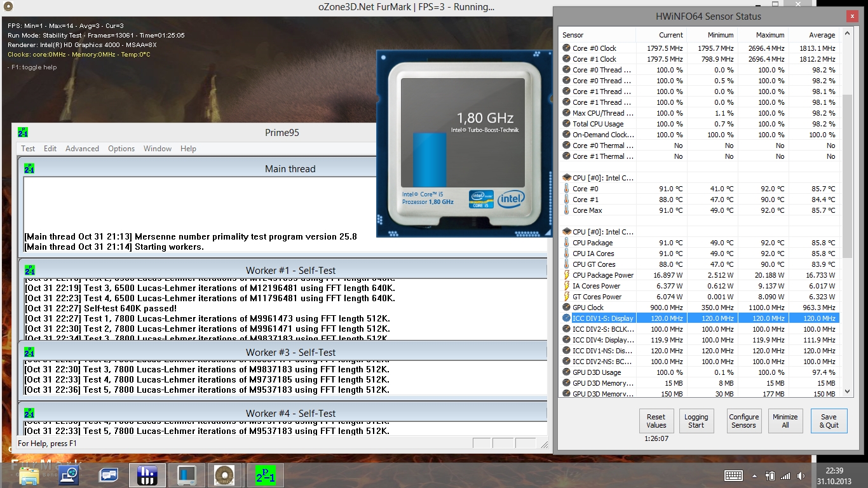Image resolution: width=868 pixels, height=488 pixels.
Task: Click the Reset Values button in HWiNFO64
Action: 656,421
